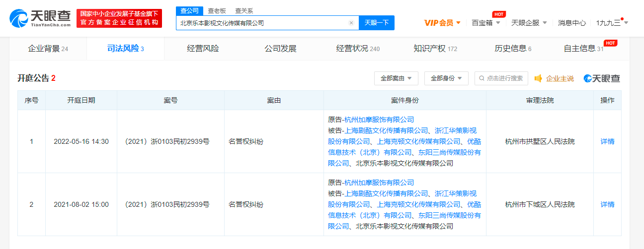Image resolution: width=644 pixels, height=249 pixels.
Task: Click 杭州市下城区人民法院 court cell
Action: [540, 204]
